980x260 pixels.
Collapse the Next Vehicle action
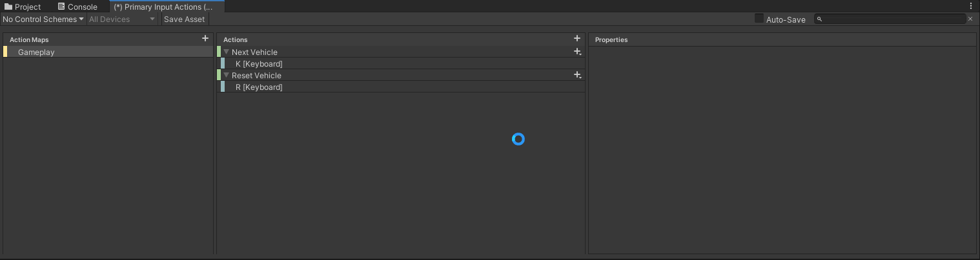[227, 52]
